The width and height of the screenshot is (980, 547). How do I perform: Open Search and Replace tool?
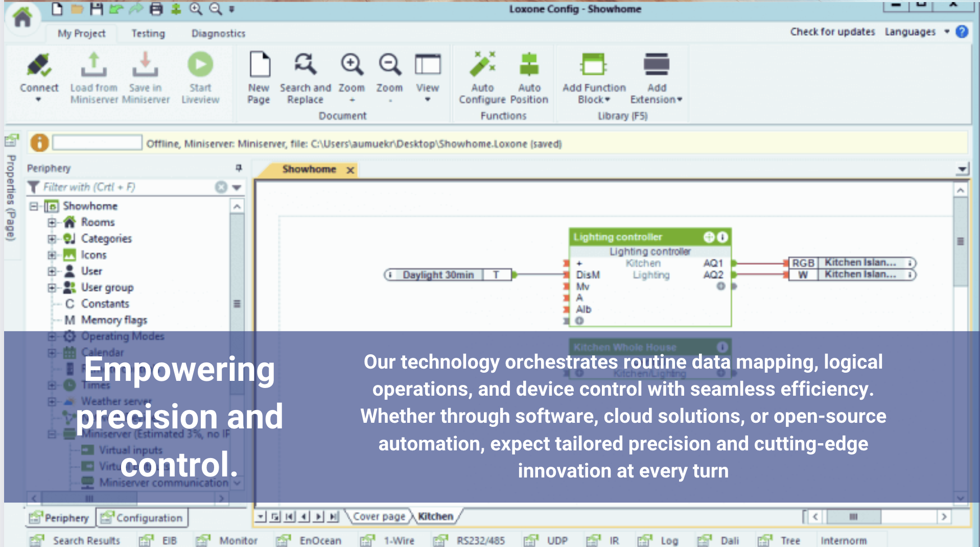pyautogui.click(x=305, y=65)
